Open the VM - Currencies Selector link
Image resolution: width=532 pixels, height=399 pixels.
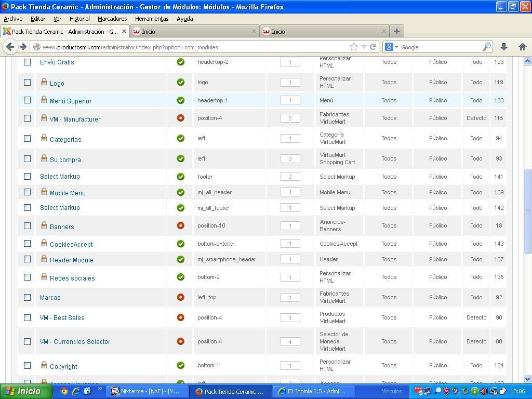coord(75,342)
